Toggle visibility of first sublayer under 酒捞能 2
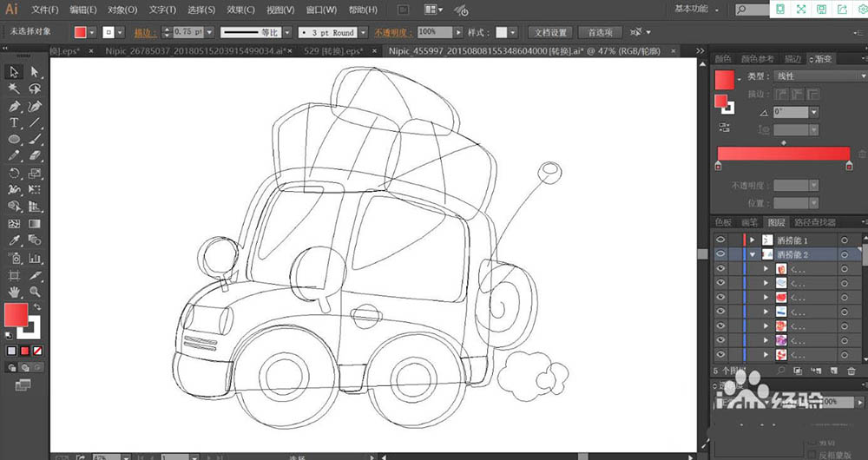 coord(720,269)
